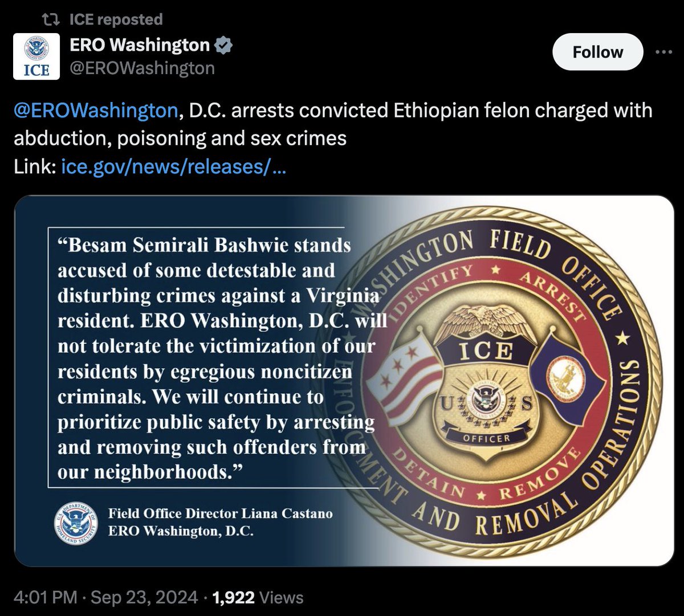This screenshot has width=684, height=616.
Task: Click the Sep 23, 2024 date
Action: pos(145,597)
